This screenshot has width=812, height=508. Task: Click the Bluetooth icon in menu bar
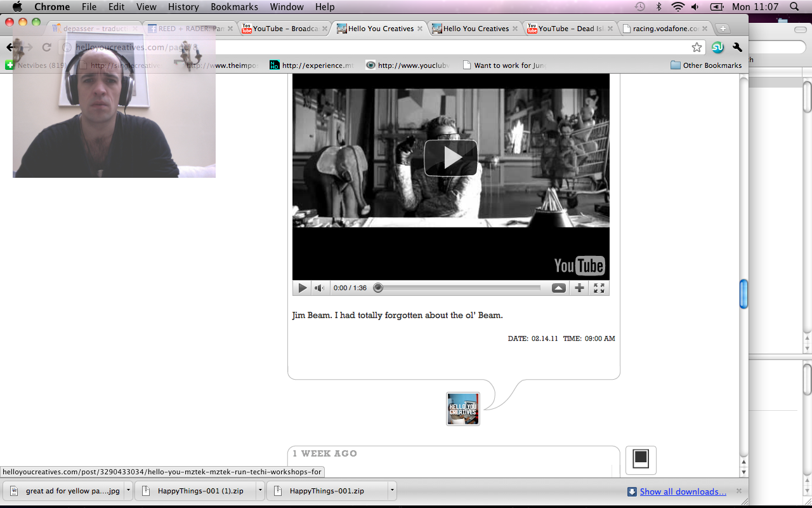(x=658, y=7)
